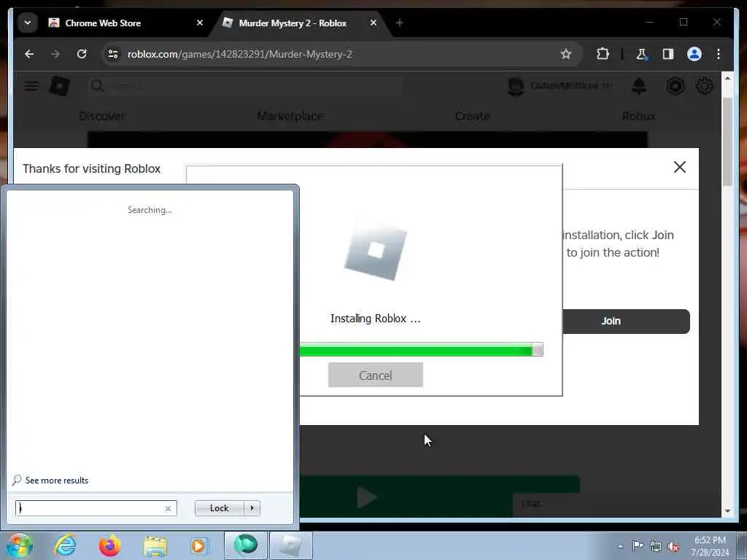Launch Firefox from taskbar

110,545
